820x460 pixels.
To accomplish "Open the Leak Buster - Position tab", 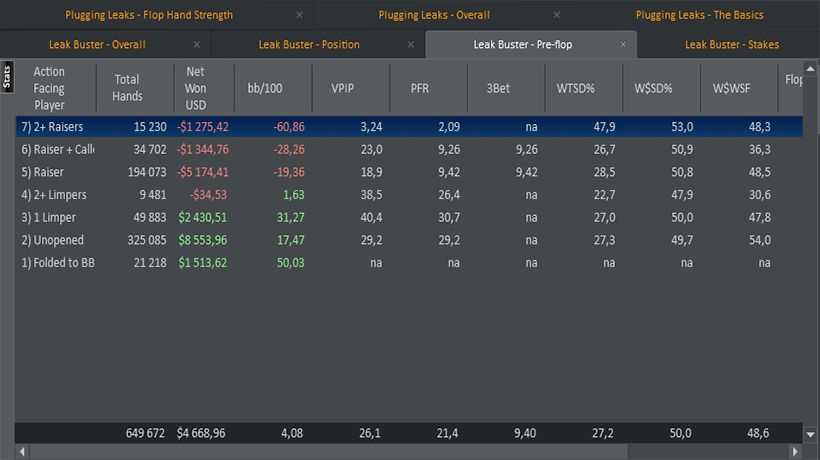I will pos(309,44).
